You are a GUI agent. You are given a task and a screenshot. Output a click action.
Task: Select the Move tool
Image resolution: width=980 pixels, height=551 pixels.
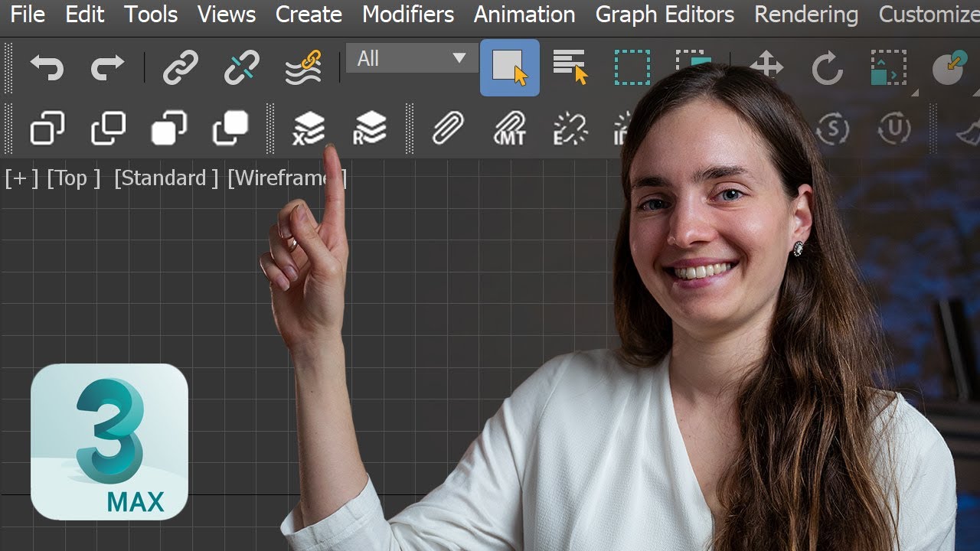coord(766,66)
